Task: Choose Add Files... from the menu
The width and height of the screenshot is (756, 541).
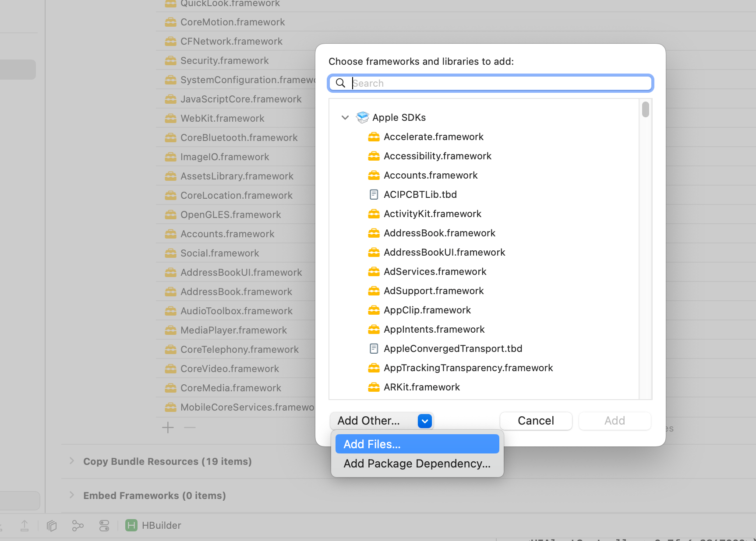Action: (417, 444)
